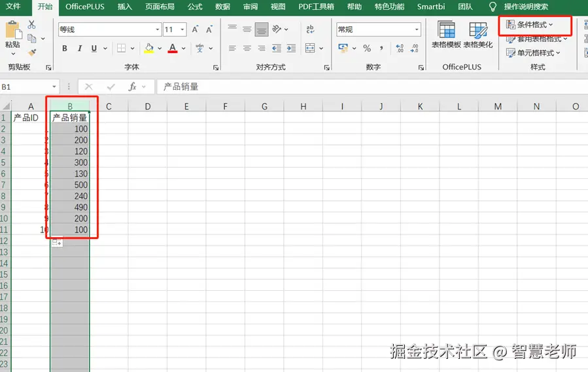Increase indent
The width and height of the screenshot is (588, 372).
[x=291, y=48]
